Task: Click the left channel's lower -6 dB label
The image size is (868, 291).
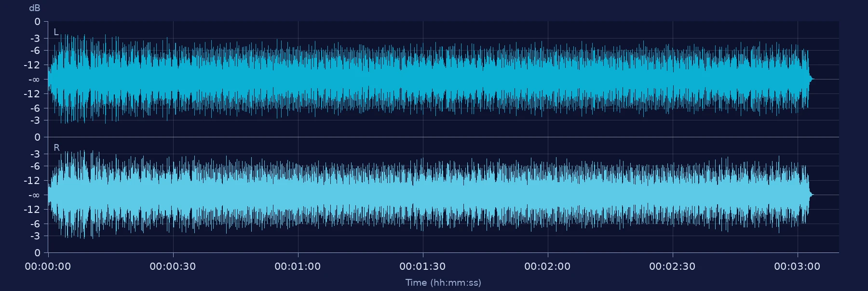Action: click(35, 108)
